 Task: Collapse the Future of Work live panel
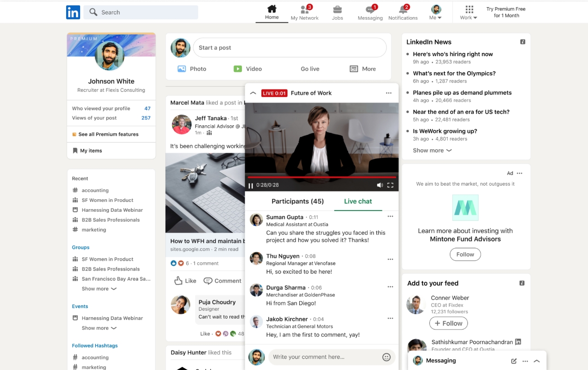pos(253,93)
